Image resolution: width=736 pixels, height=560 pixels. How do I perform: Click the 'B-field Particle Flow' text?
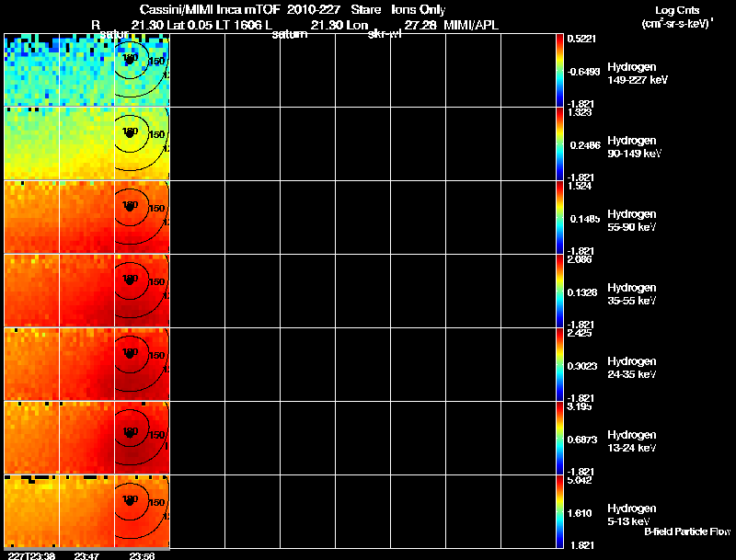point(687,531)
